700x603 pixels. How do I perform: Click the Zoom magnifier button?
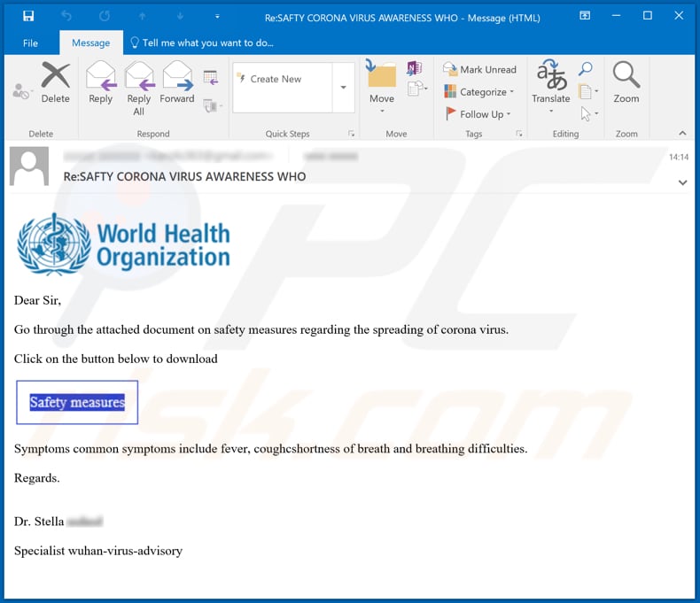[626, 82]
